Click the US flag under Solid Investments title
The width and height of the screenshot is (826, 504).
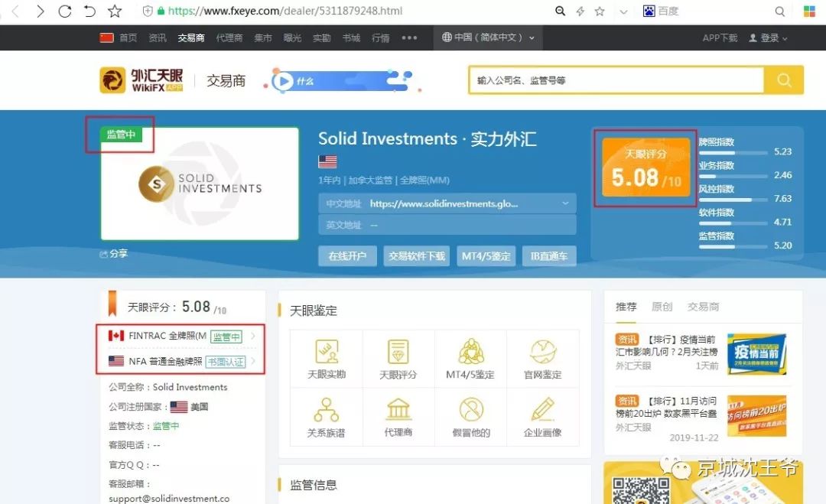click(327, 161)
